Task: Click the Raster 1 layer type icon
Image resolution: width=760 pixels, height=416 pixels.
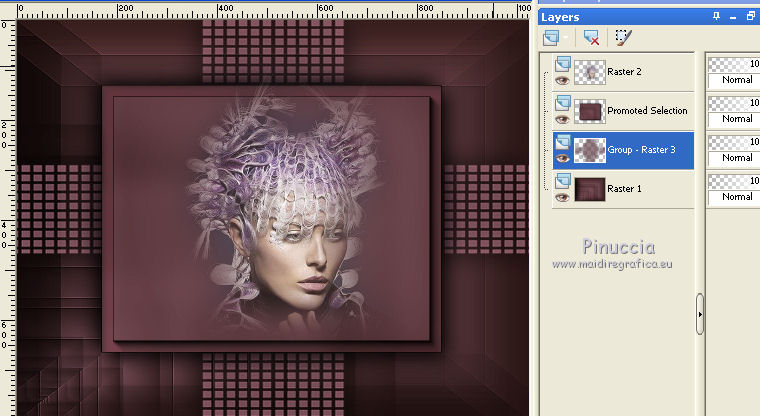Action: 563,180
